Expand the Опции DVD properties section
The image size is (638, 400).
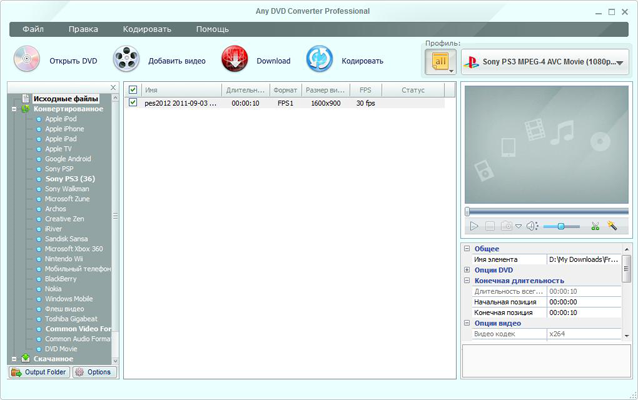[x=467, y=269]
